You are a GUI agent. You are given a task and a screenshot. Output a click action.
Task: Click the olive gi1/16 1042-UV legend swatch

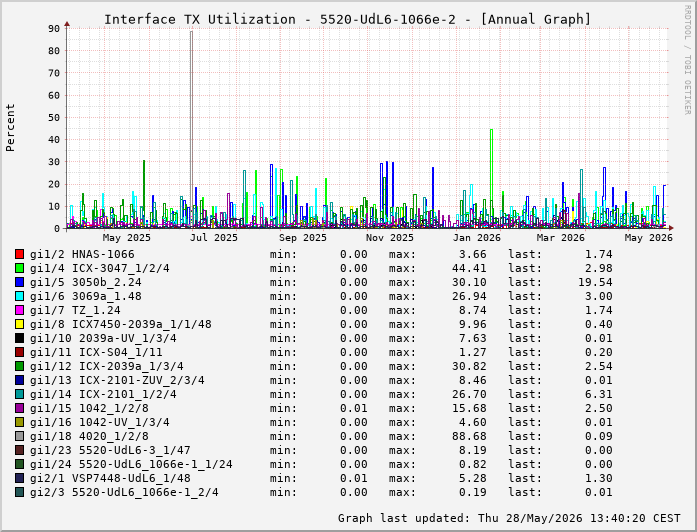click(x=19, y=422)
